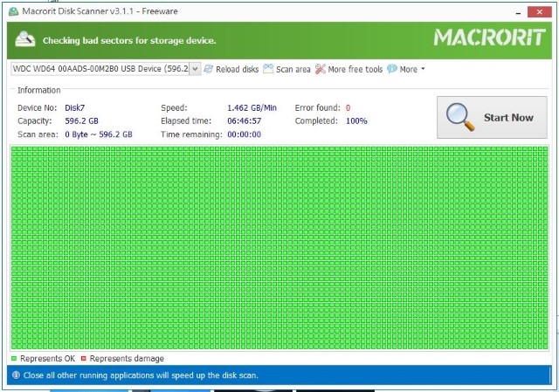Screen dimensions: 559x392
Task: Click the magnifier icon on Start Now
Action: tap(460, 117)
